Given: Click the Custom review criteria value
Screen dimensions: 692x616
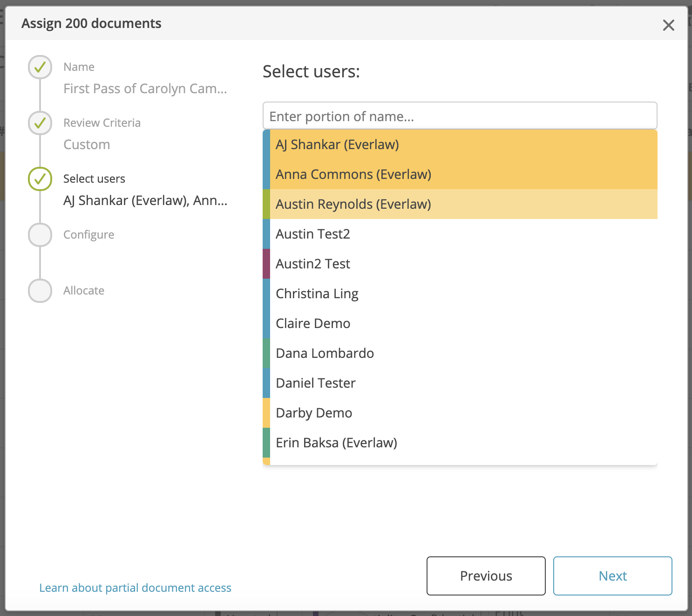Looking at the screenshot, I should 87,144.
